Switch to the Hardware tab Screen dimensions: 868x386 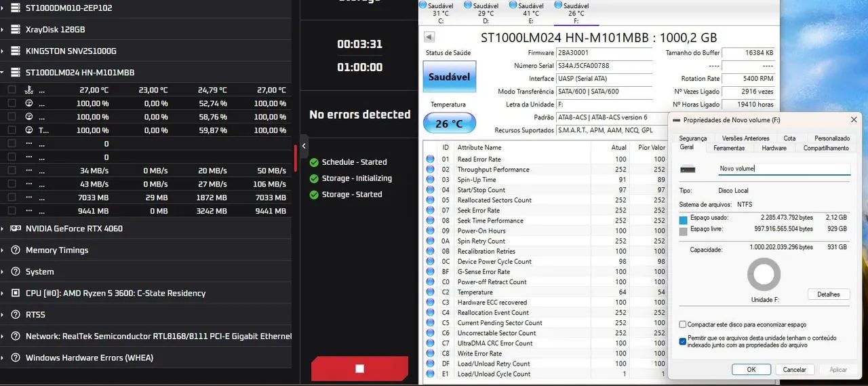click(774, 148)
